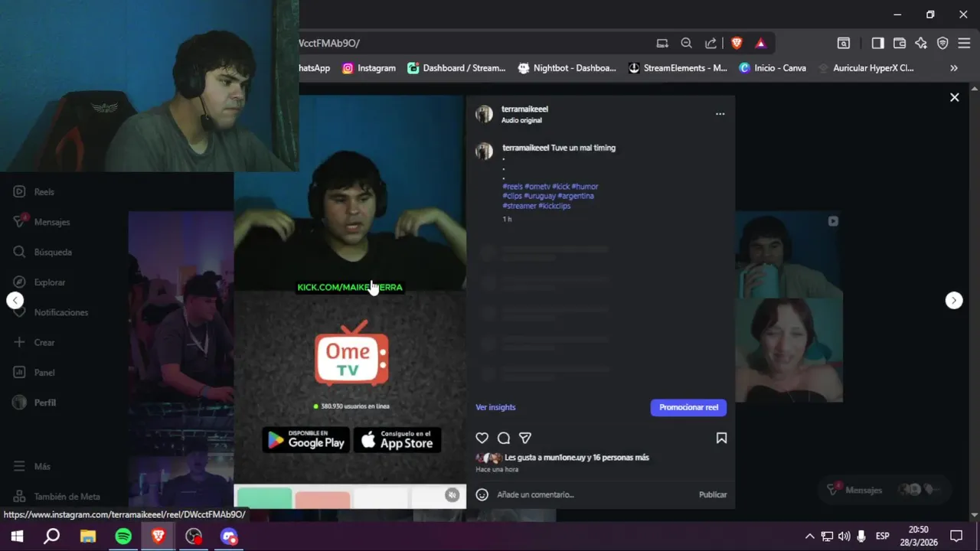Viewport: 980px width, 551px height.
Task: Open the #ometv hashtag
Action: tap(537, 187)
